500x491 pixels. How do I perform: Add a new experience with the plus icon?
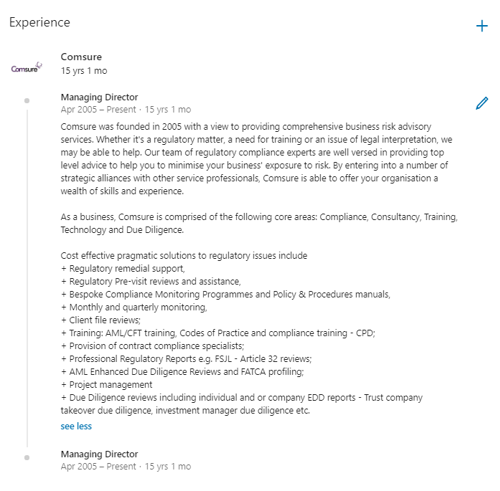click(482, 26)
